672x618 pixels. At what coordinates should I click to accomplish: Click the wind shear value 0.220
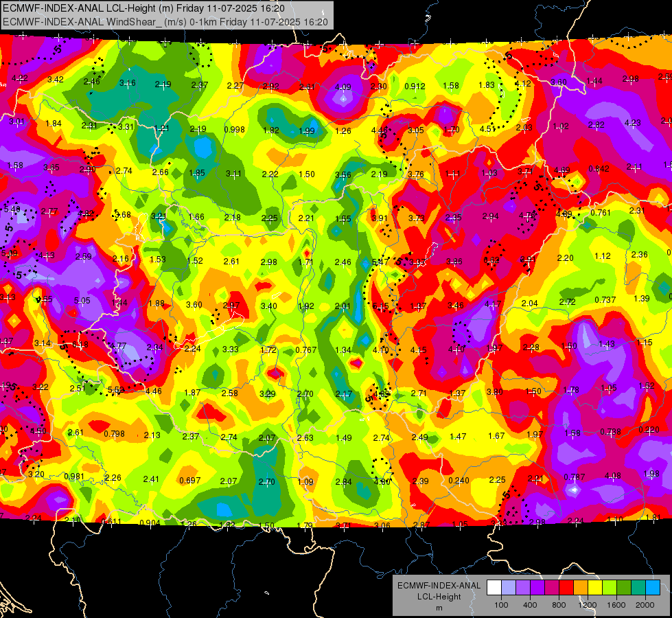pyautogui.click(x=649, y=430)
